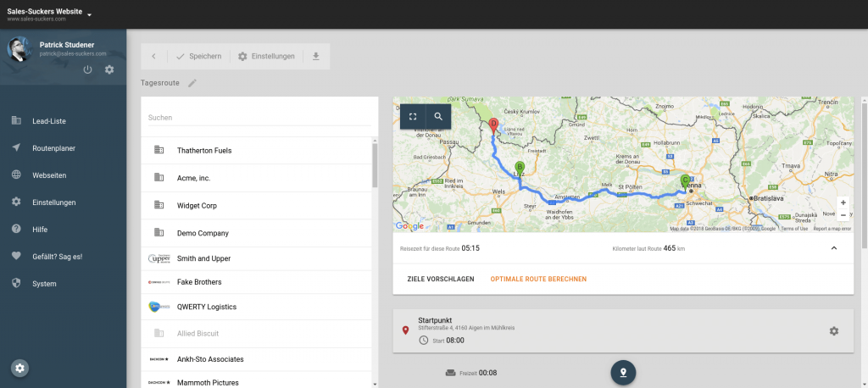Screen dimensions: 868x388
Task: Click the download icon in toolbar
Action: pos(316,57)
